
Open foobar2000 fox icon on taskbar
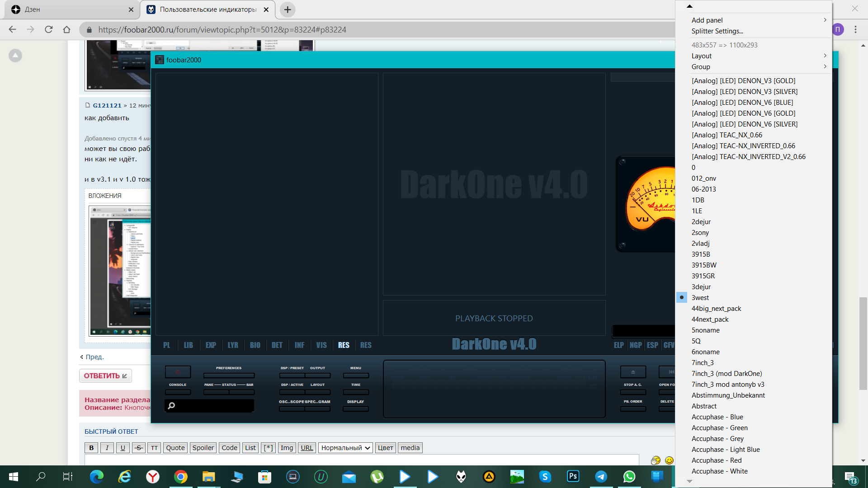pos(461,476)
